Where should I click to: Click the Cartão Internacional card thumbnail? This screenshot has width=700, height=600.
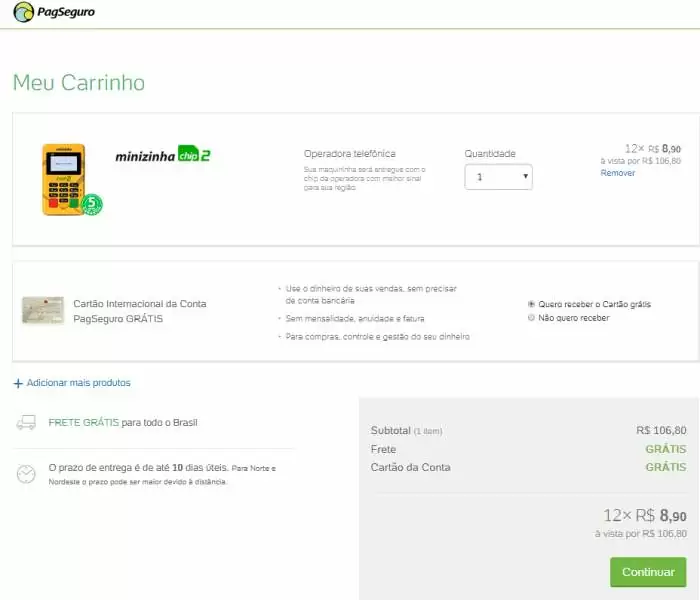pos(43,310)
